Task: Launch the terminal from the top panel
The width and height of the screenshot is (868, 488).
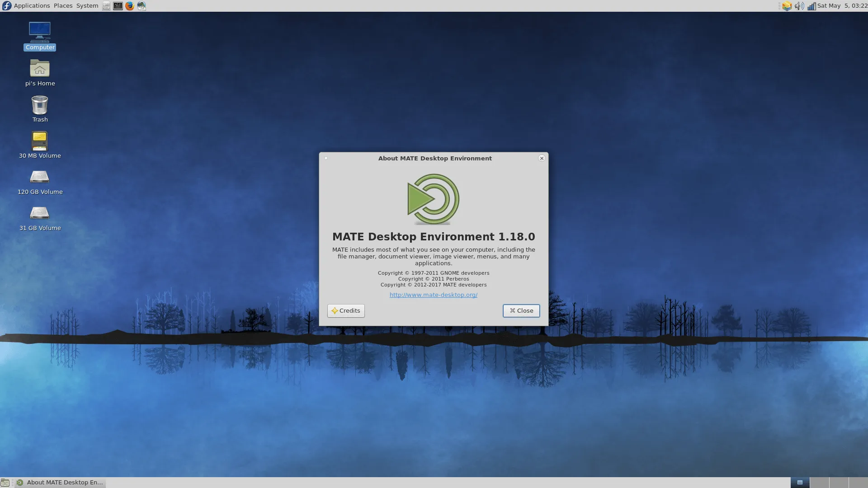Action: 118,6
